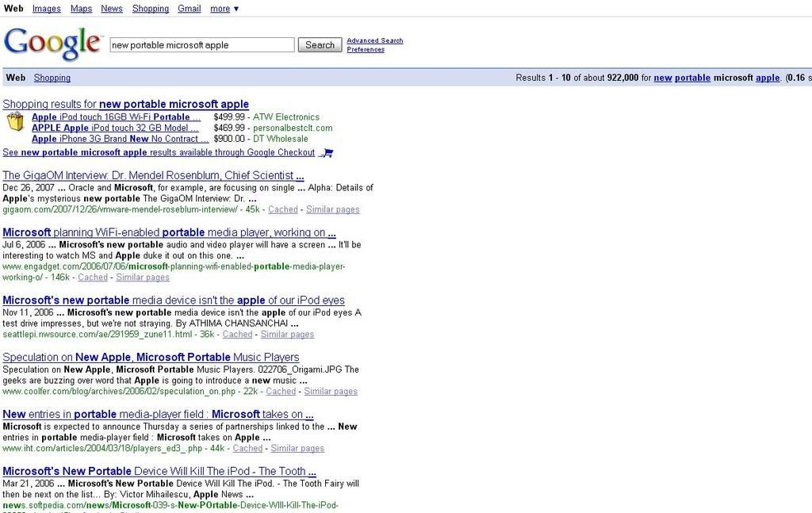This screenshot has width=812, height=513.
Task: Open 'New entries in portable media-player field' result
Action: (158, 414)
